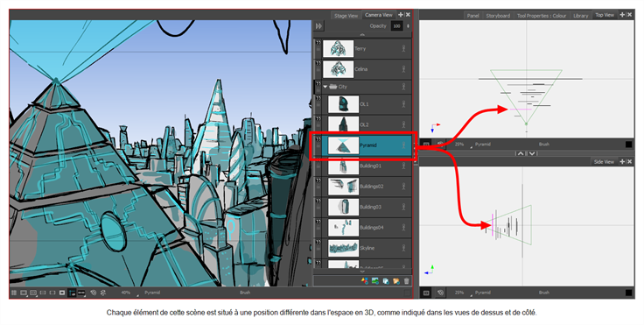Click the figure icon on the OL1 layer
The height and width of the screenshot is (325, 644).
coord(403,104)
